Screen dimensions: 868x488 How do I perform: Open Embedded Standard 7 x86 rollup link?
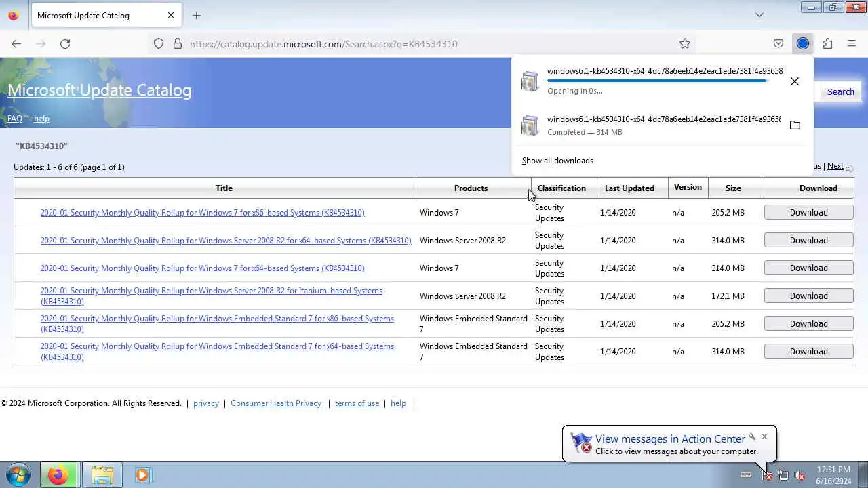[x=217, y=319]
